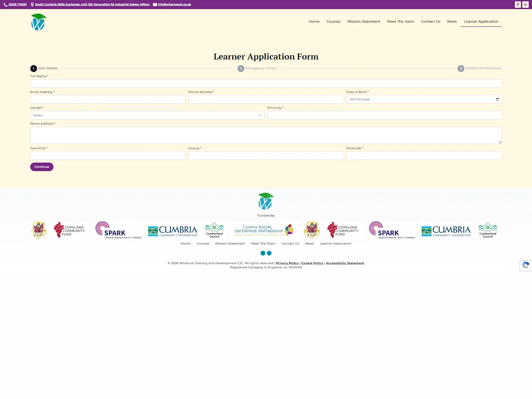Expand the Gender select dropdown

[147, 115]
